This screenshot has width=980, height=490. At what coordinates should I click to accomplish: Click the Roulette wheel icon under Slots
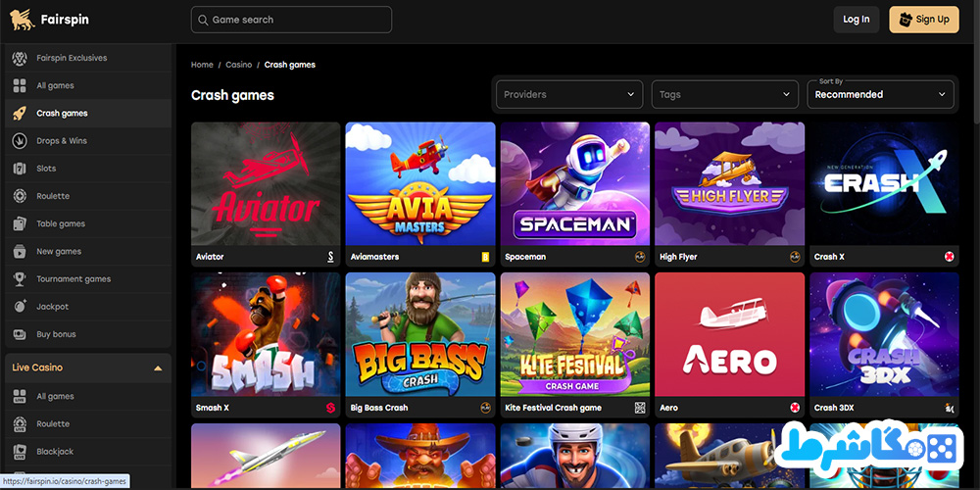20,196
